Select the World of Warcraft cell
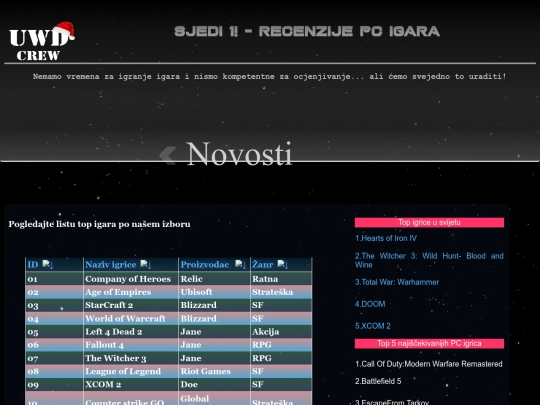 tap(131, 319)
